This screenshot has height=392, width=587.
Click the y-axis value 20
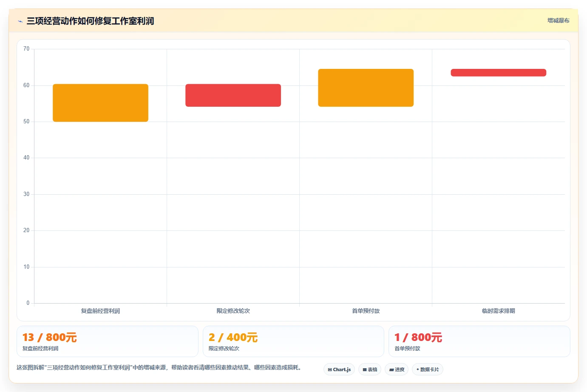(x=26, y=230)
